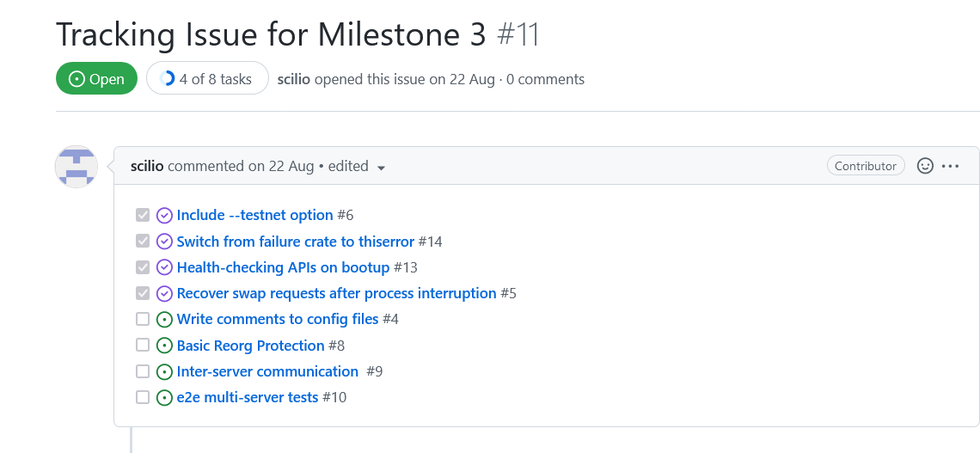This screenshot has height=453, width=980.
Task: Open the three-dots comment options menu
Action: point(950,166)
